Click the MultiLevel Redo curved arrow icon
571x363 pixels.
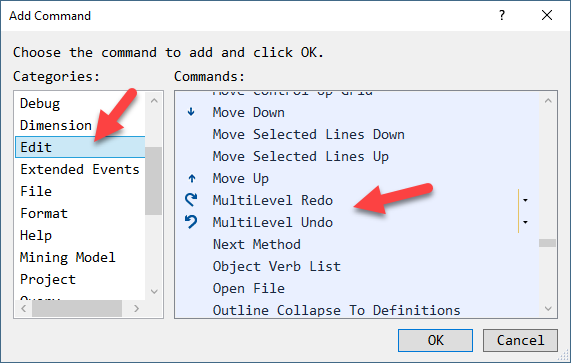click(x=191, y=200)
